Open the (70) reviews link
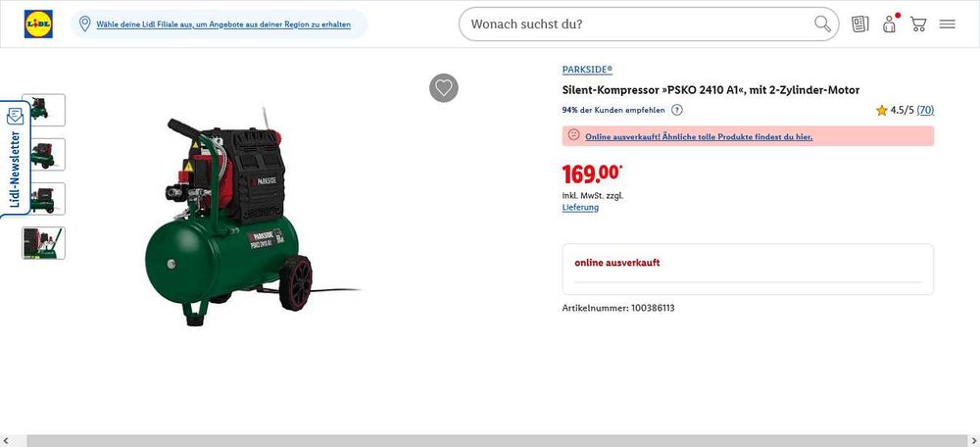Image resolution: width=980 pixels, height=447 pixels. [x=926, y=110]
